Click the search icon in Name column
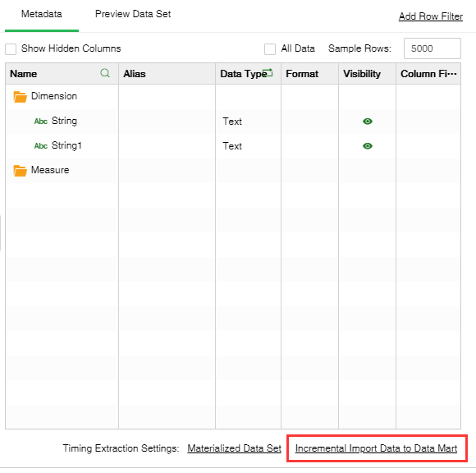Screen dimensions: 476x473 tap(105, 73)
